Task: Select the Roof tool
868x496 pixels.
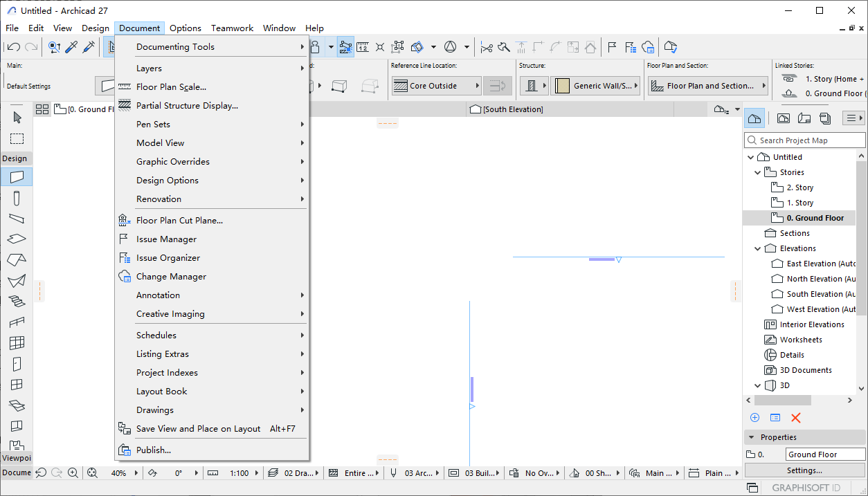Action: 17,260
